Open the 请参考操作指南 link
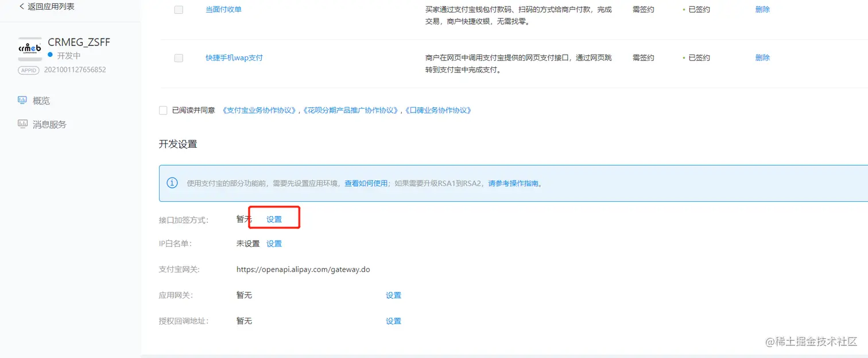The image size is (868, 358). point(513,184)
